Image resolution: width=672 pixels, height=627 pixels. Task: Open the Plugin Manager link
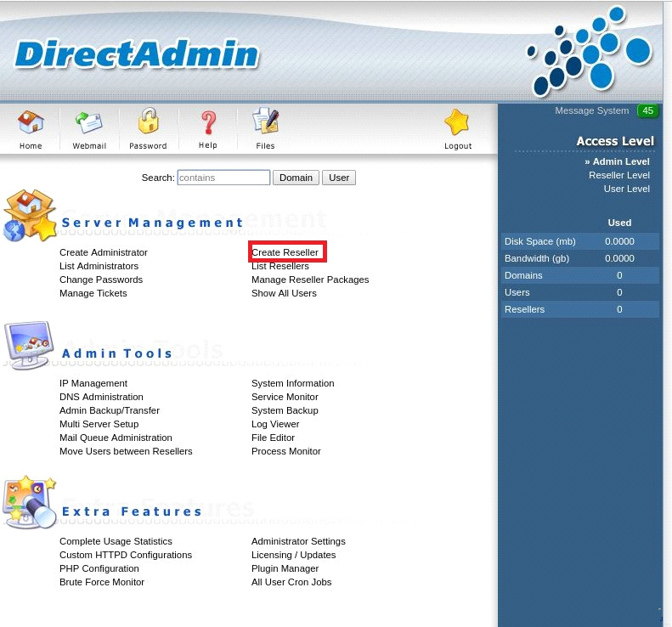coord(285,568)
